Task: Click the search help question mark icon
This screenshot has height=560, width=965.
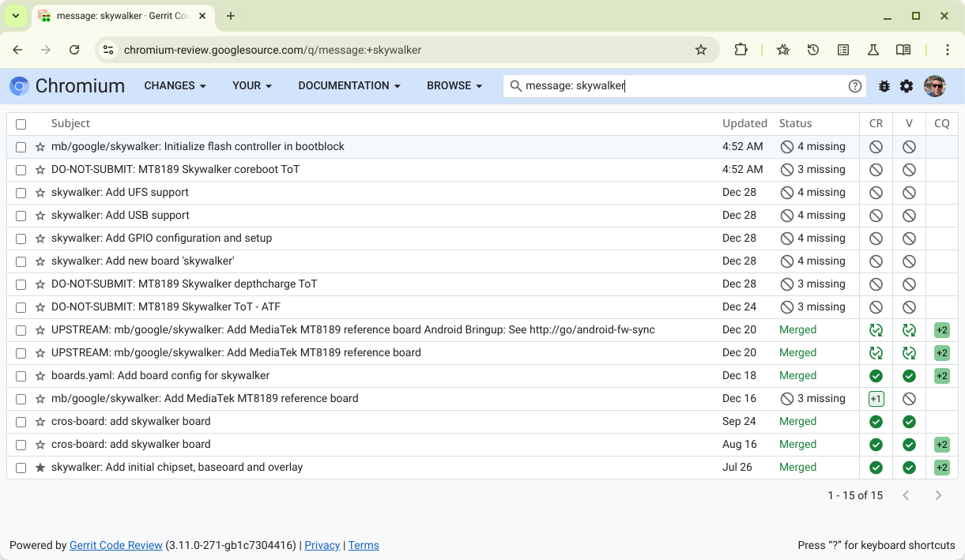Action: (x=854, y=86)
